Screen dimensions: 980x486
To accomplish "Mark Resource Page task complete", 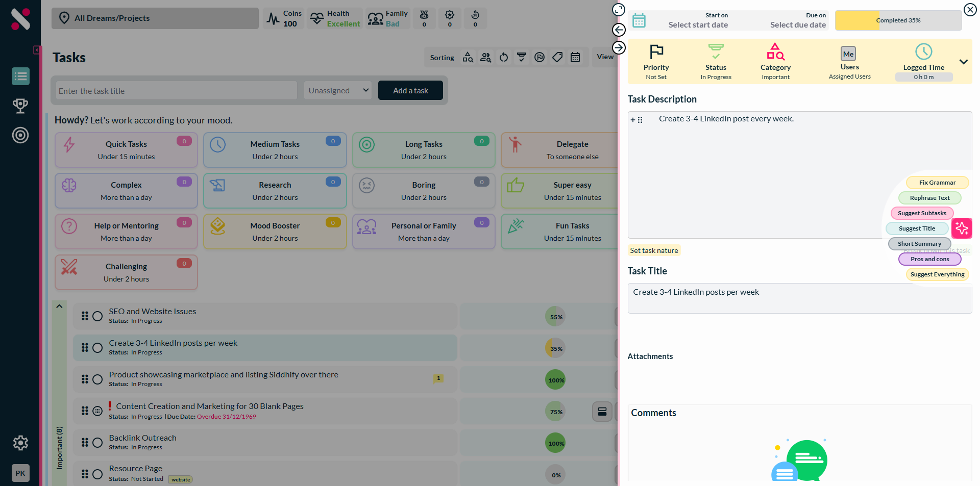I will click(97, 474).
